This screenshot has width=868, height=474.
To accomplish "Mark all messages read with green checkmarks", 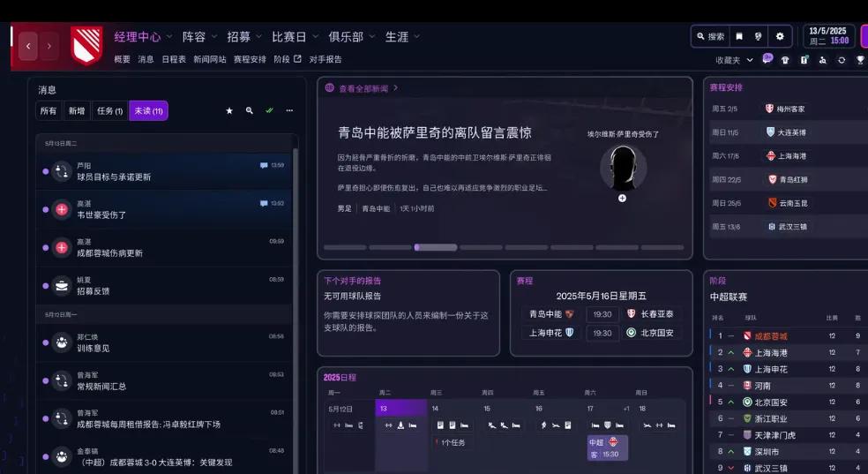I will coord(270,110).
